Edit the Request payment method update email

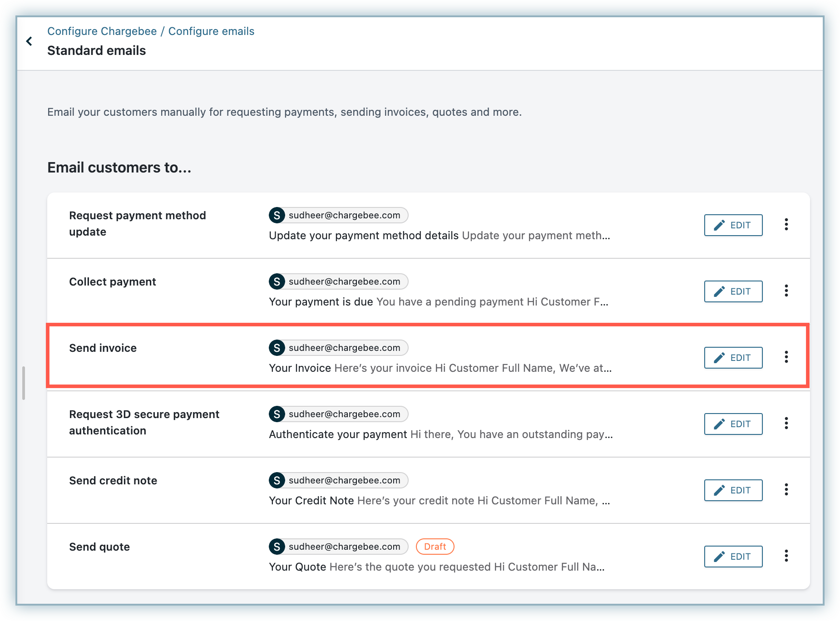(x=733, y=225)
